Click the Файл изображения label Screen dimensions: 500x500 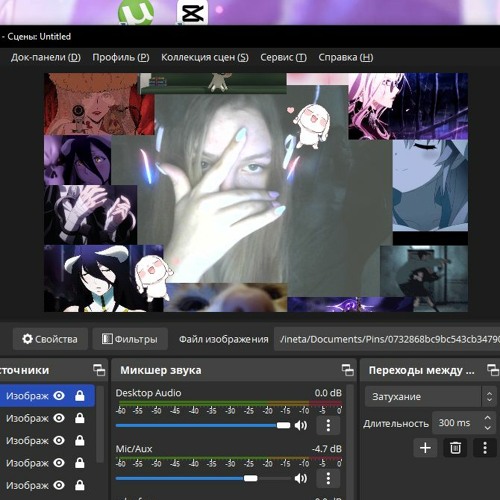(x=224, y=339)
